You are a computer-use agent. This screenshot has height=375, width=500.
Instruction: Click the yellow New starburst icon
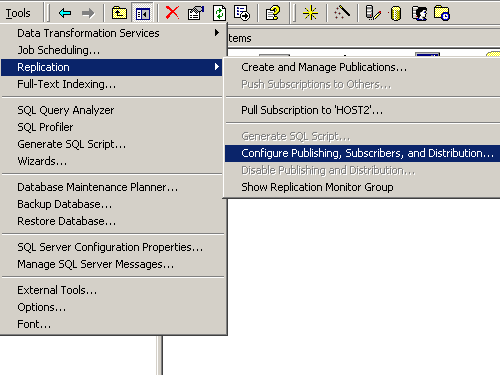click(310, 13)
